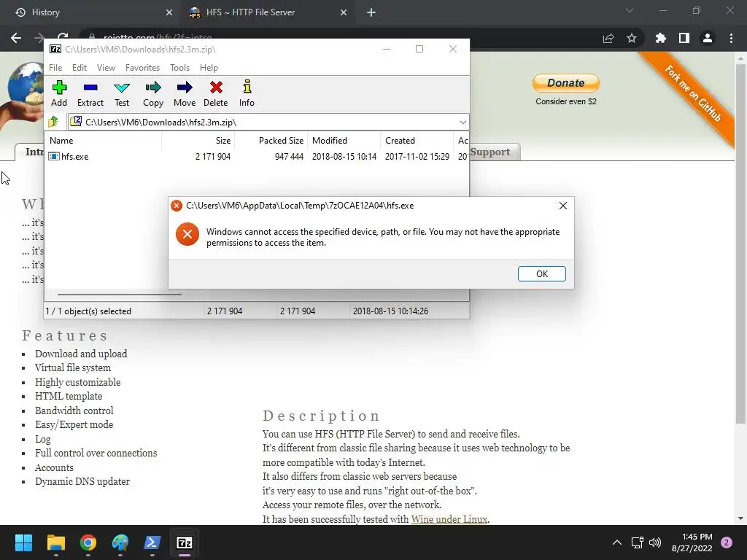Image resolution: width=747 pixels, height=560 pixels.
Task: Click the volume speaker tray icon
Action: (x=656, y=542)
